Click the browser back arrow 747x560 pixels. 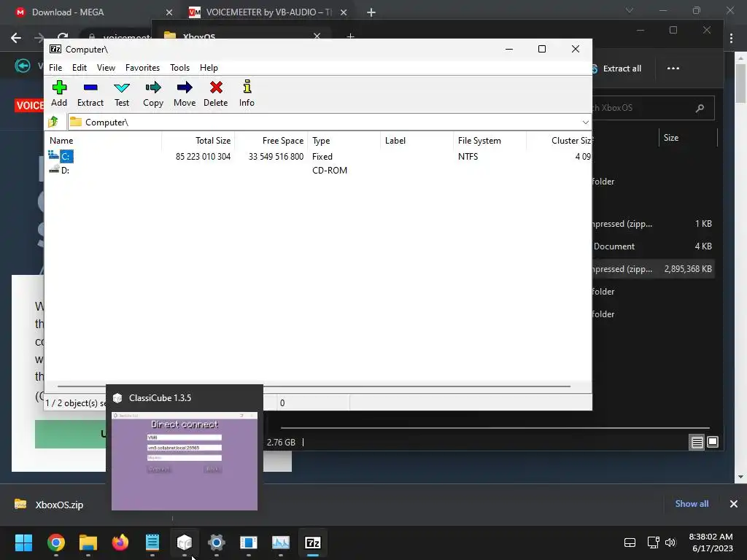[x=16, y=38]
